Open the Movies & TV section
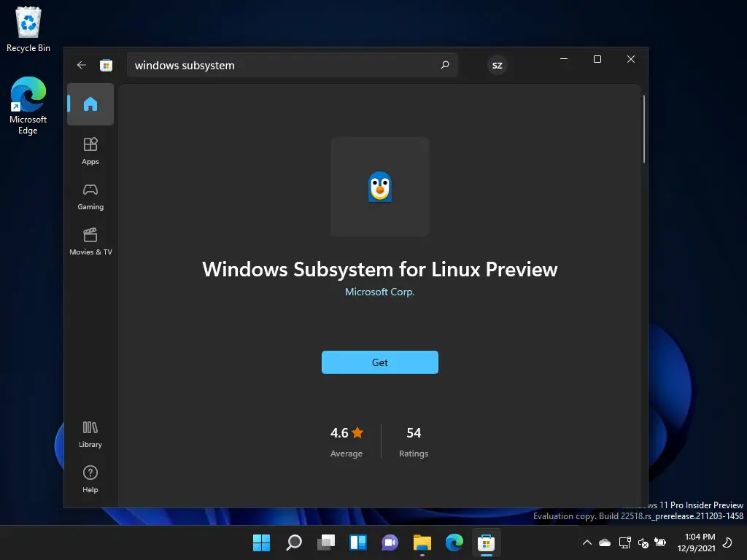The image size is (747, 560). (x=90, y=241)
